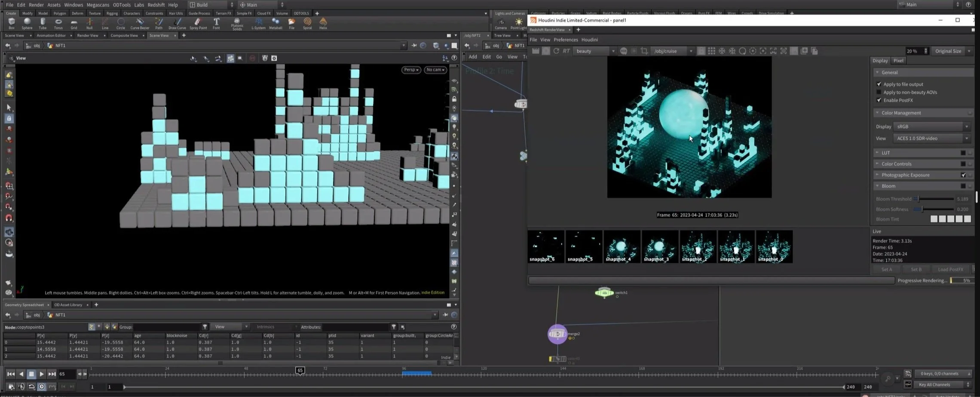Switch to the Animation Editor tab
Screen dimensions: 980x397
51,35
